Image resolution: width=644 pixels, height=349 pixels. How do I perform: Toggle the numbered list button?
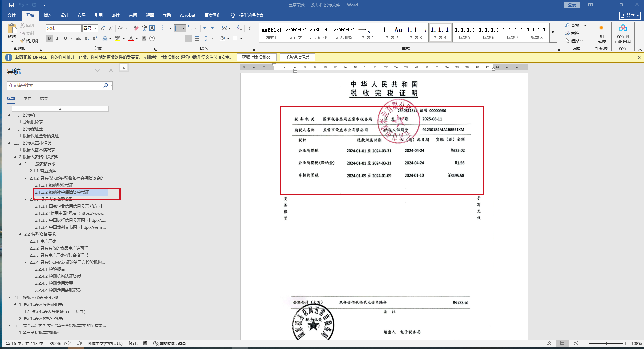[178, 28]
